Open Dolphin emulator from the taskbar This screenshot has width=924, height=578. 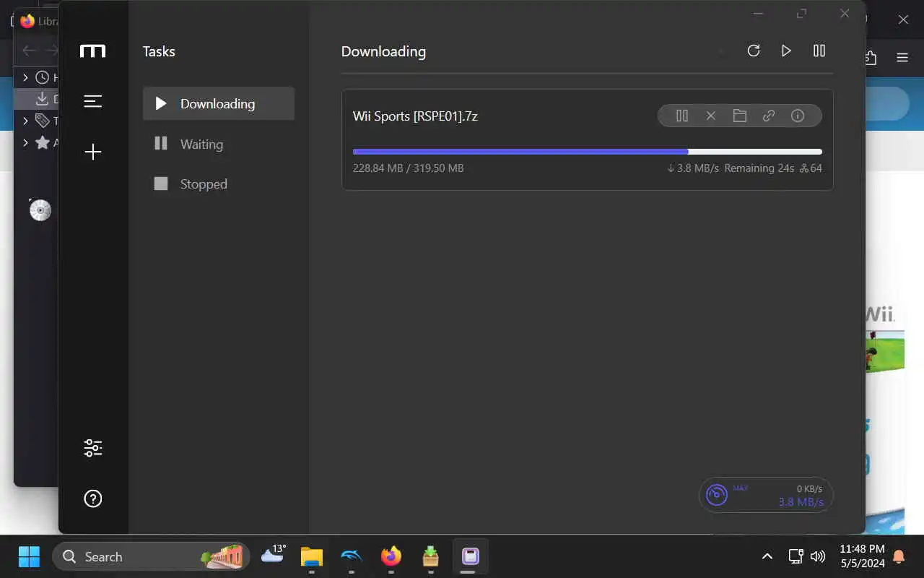pos(352,556)
